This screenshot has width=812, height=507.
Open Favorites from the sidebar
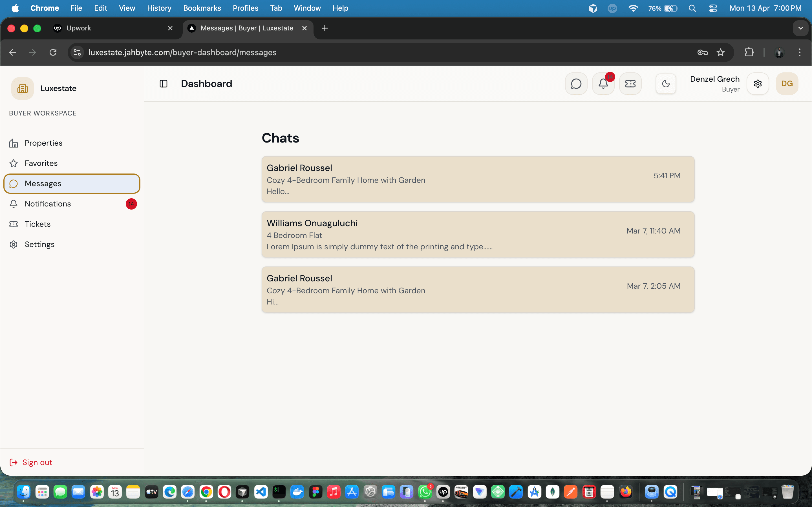pos(41,163)
